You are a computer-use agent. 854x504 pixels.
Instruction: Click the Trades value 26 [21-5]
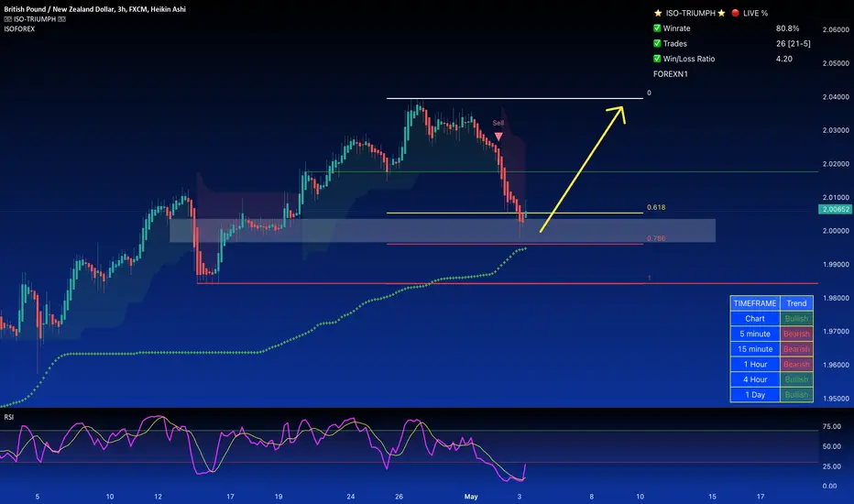tap(793, 44)
